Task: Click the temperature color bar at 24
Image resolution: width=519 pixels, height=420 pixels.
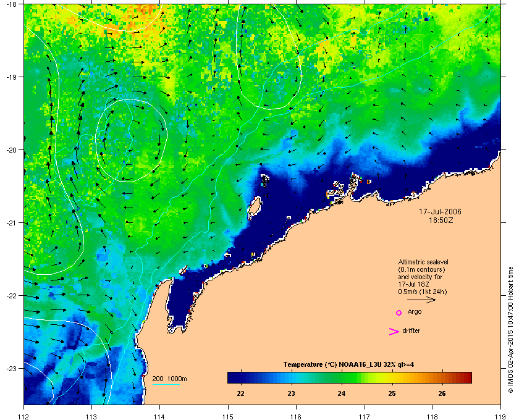Action: tap(342, 377)
